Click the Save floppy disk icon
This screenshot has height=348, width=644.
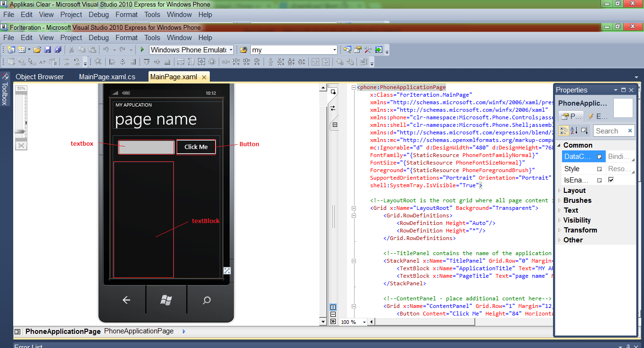(48, 50)
